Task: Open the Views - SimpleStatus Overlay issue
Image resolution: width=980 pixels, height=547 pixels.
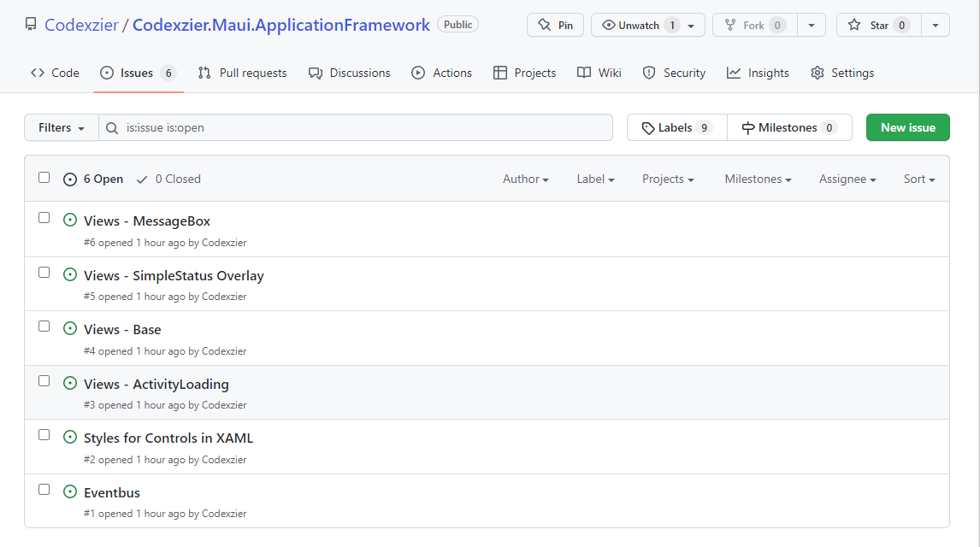Action: pos(174,275)
